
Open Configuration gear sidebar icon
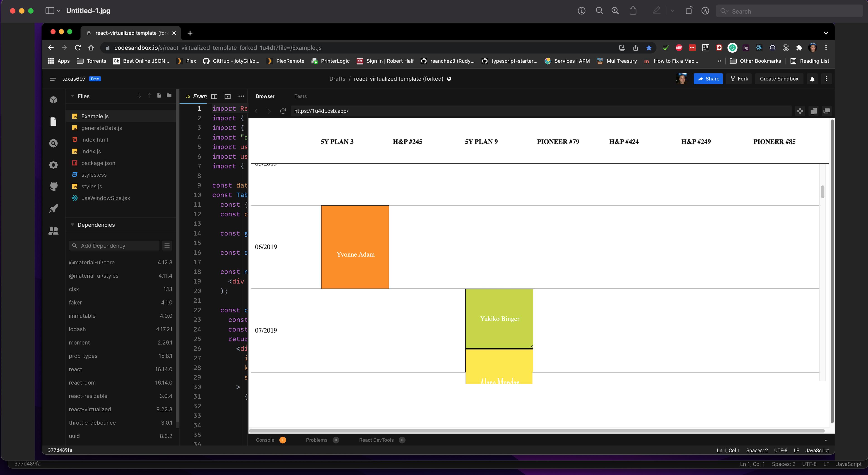[x=53, y=165]
